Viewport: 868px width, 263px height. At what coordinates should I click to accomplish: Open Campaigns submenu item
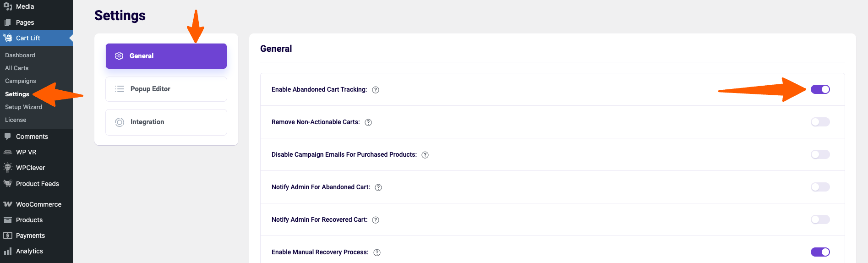(21, 81)
